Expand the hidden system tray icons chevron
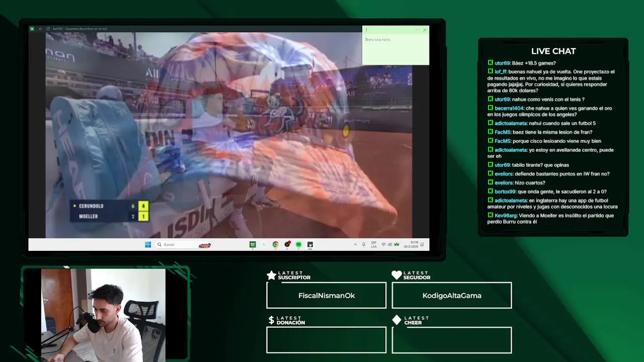The image size is (644, 362). coord(355,244)
